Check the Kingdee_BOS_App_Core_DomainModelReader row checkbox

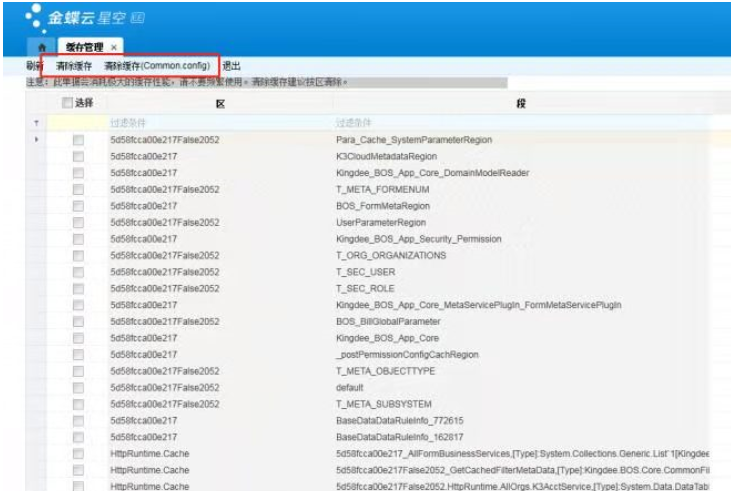tap(78, 173)
